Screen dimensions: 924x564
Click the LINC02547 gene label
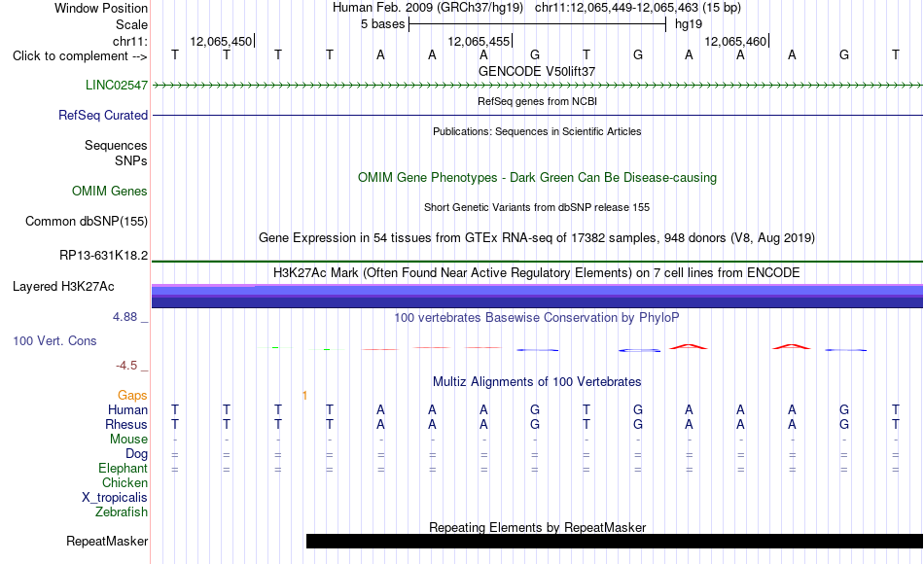pos(116,85)
